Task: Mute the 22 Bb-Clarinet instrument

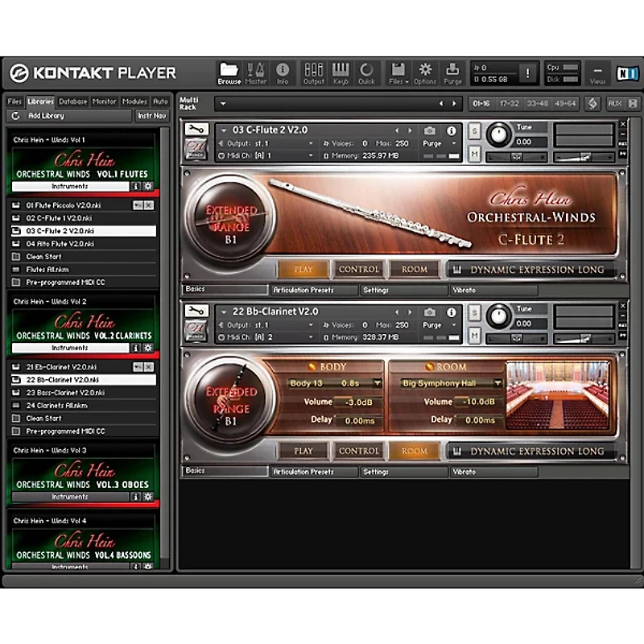Action: [474, 336]
